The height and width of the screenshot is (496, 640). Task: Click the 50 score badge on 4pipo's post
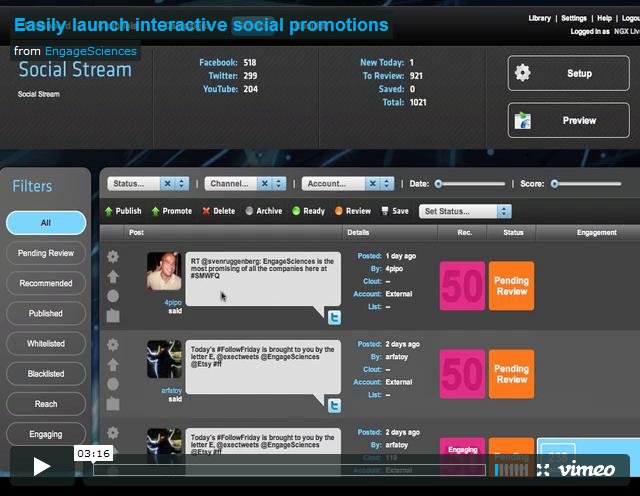click(462, 286)
